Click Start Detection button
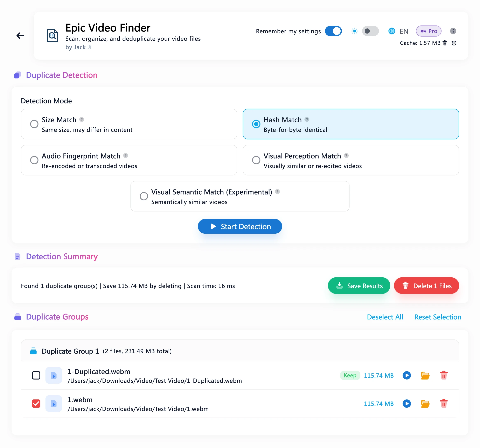Image resolution: width=480 pixels, height=448 pixels. point(240,226)
